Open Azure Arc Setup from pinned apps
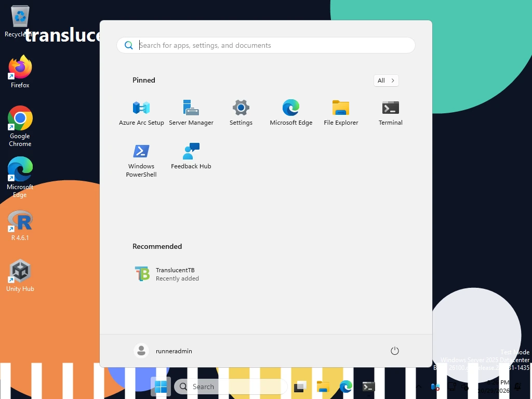Viewport: 532px width, 399px height. (141, 113)
